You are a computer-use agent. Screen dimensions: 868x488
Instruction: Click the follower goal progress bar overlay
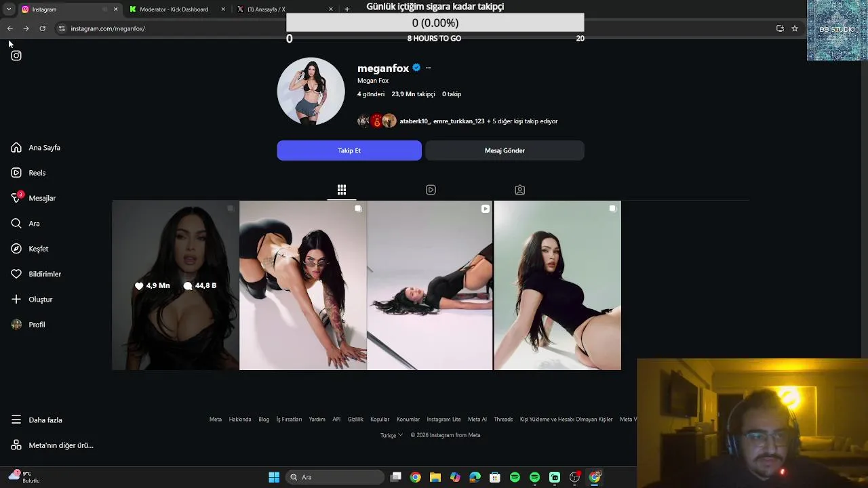[435, 23]
